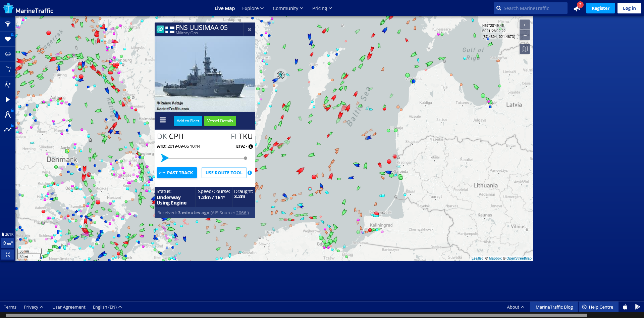Expand the English (EN) language selector
Screen dimensions: 644x318
point(107,307)
